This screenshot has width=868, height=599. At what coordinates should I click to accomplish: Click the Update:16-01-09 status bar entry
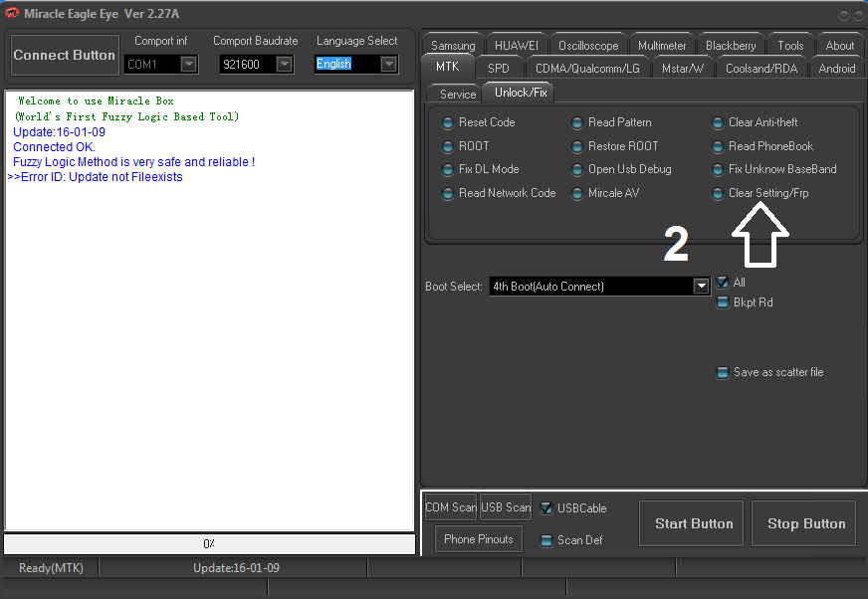(x=236, y=568)
